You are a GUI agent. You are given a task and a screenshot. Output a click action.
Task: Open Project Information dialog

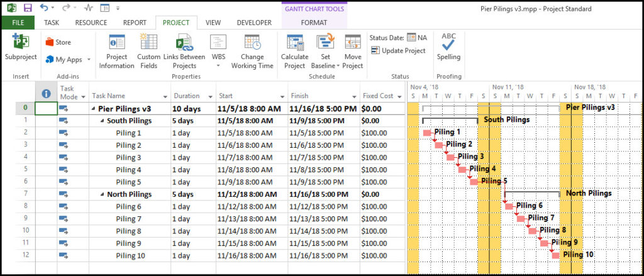pos(116,52)
